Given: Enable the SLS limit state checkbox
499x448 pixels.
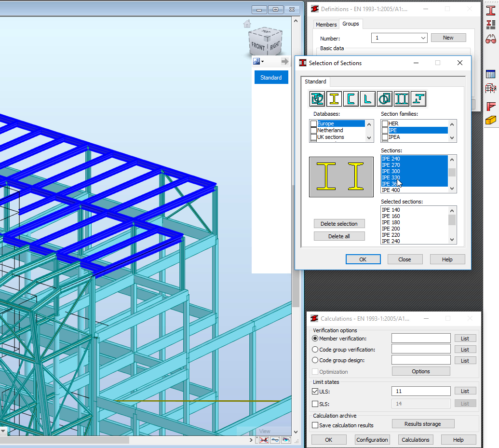Looking at the screenshot, I should click(315, 404).
